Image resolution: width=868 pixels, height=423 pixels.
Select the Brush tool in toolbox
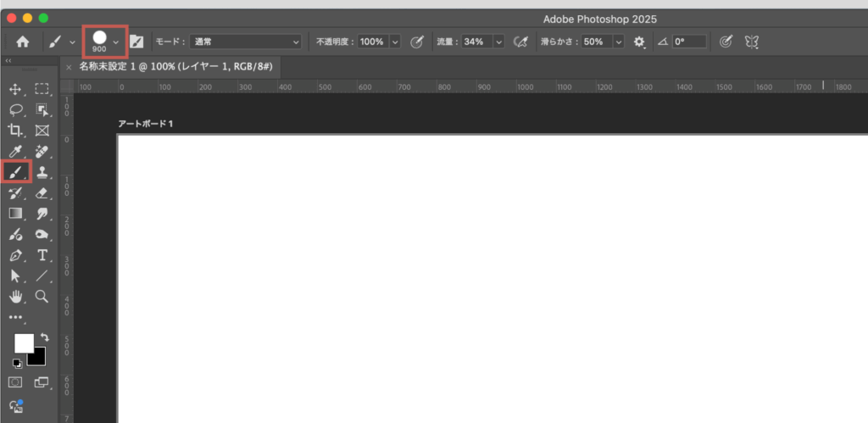pos(15,172)
